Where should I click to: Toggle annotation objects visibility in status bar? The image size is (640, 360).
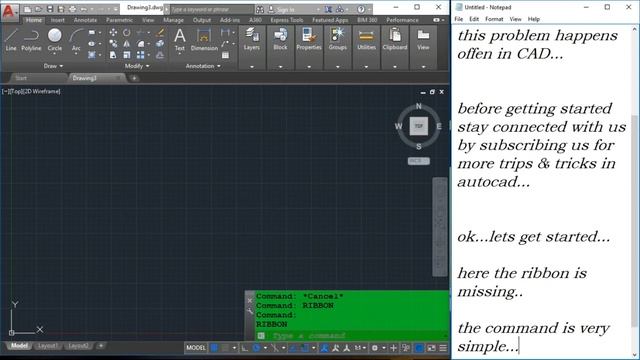324,348
